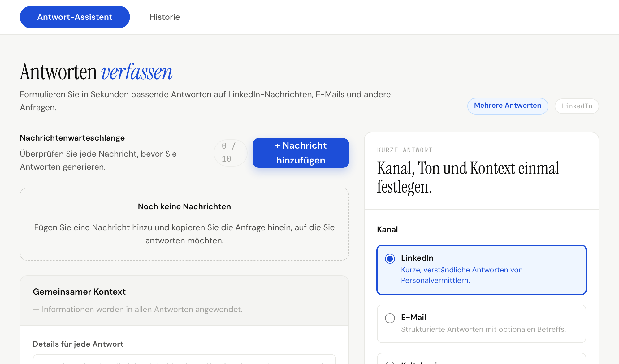Select the E-Mail channel radio button

[x=390, y=318]
